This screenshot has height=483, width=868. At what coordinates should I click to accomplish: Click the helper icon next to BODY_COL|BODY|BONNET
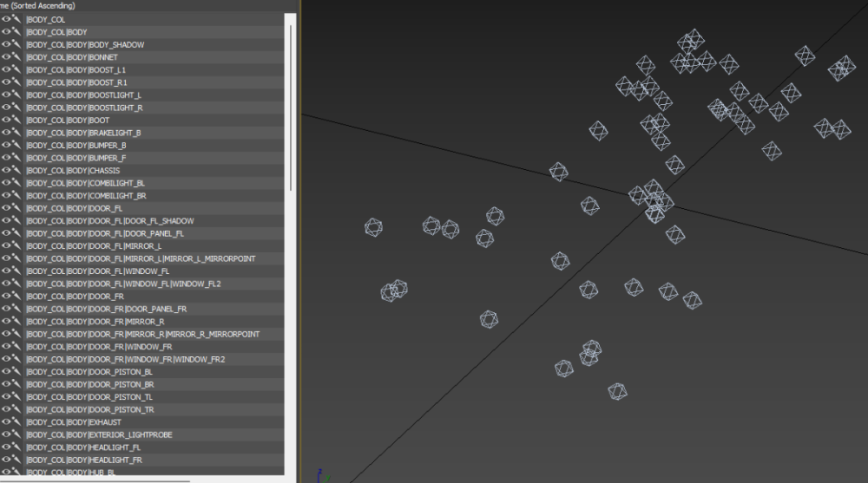pyautogui.click(x=16, y=57)
